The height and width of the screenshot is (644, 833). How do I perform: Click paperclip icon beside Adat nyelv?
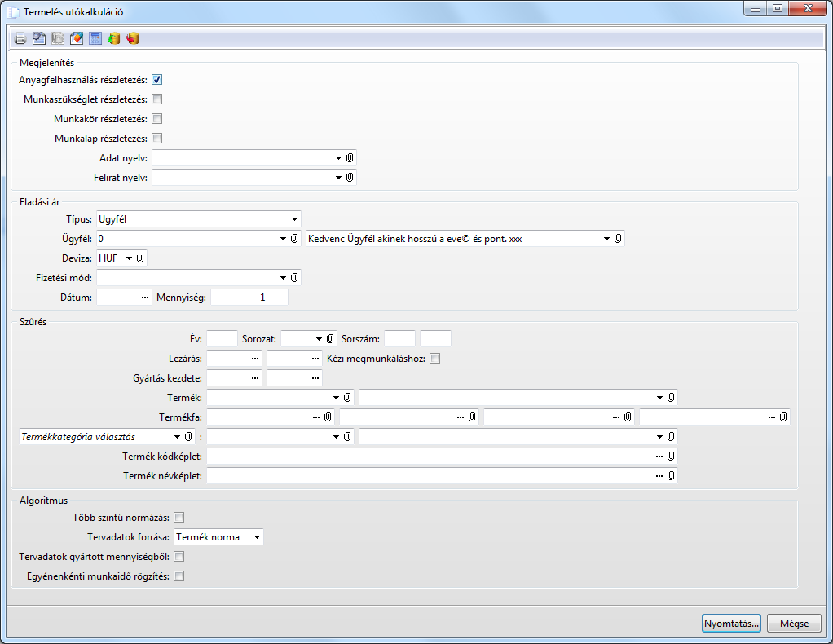pyautogui.click(x=350, y=158)
